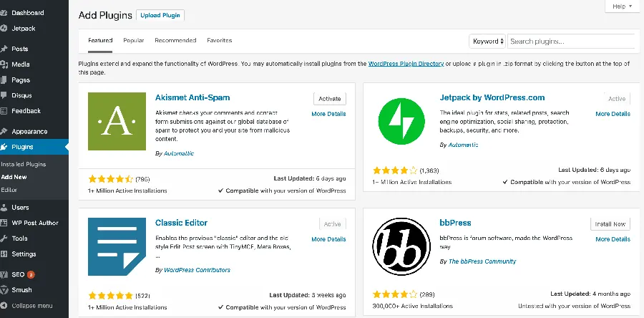Click the Upload Plugin button
Screen dimensions: 644x318
click(160, 15)
